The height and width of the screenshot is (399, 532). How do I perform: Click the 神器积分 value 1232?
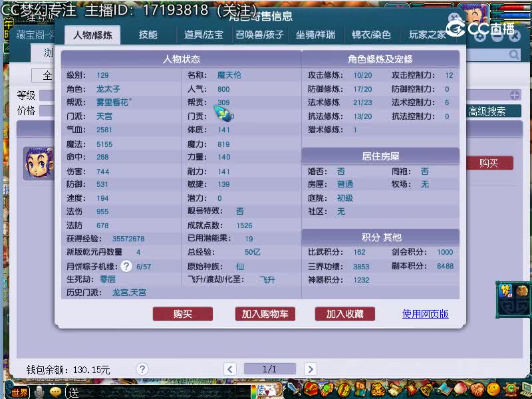coord(361,280)
